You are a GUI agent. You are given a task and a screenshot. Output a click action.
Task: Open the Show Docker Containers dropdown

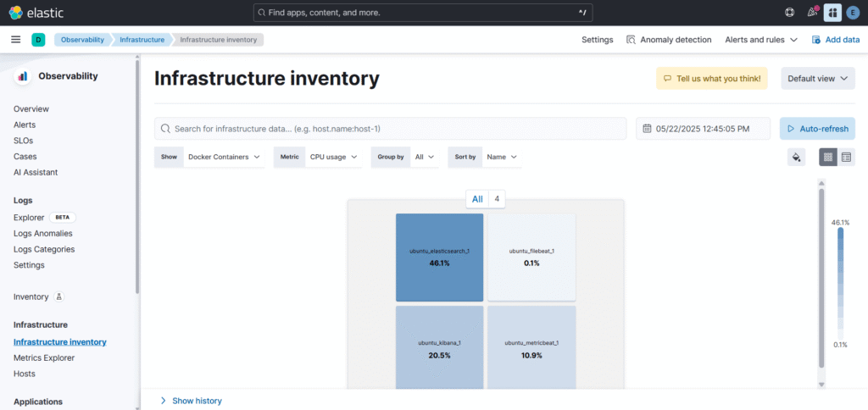(x=209, y=158)
